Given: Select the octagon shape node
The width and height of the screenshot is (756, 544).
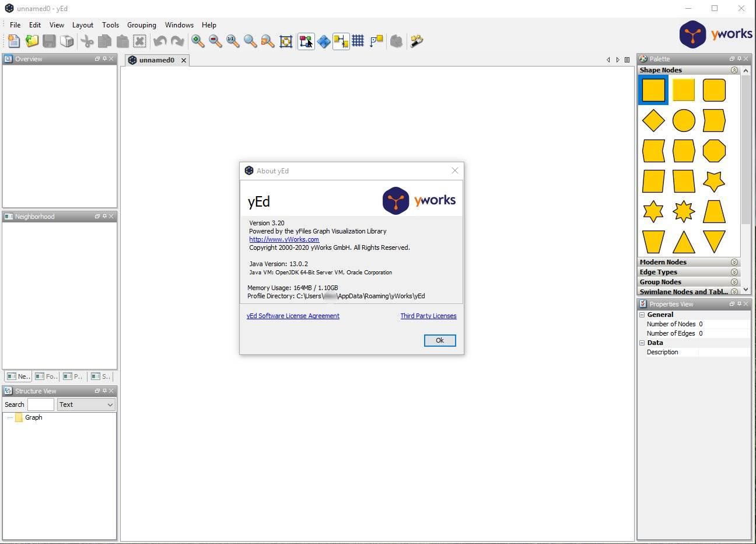Looking at the screenshot, I should (714, 151).
